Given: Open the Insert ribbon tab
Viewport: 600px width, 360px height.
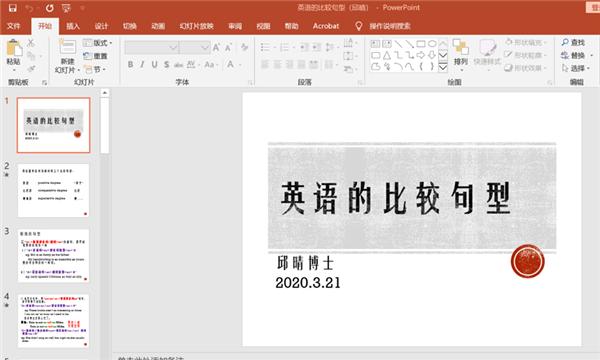Looking at the screenshot, I should pos(73,26).
